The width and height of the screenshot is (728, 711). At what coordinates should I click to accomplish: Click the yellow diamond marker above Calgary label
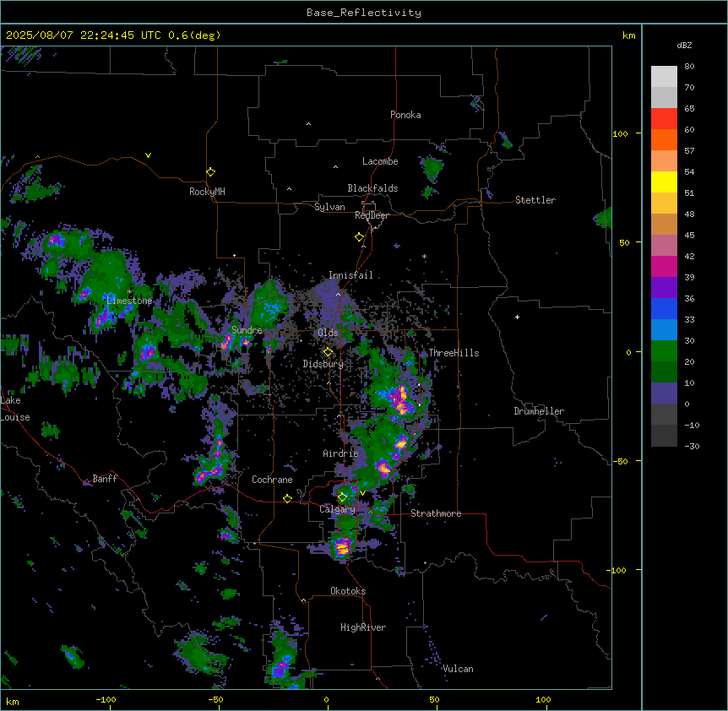tap(342, 497)
